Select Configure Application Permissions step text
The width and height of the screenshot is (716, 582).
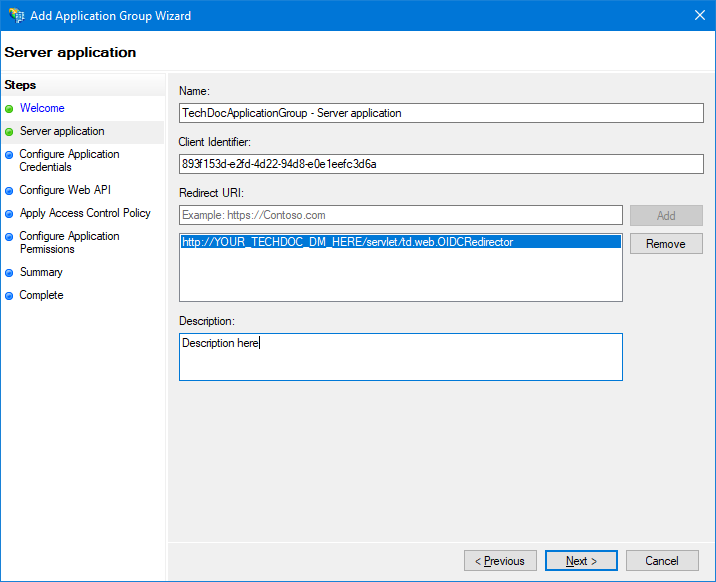click(x=69, y=242)
